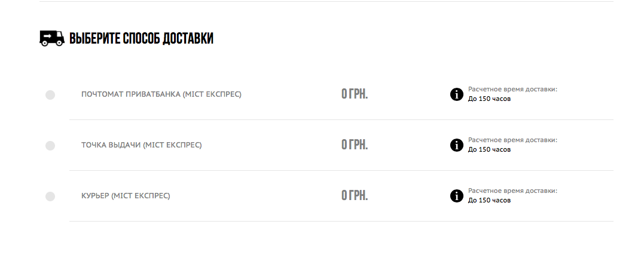Click the 0 грн. price for Почтомат Приватбанка
This screenshot has height=258, width=644.
(x=354, y=94)
